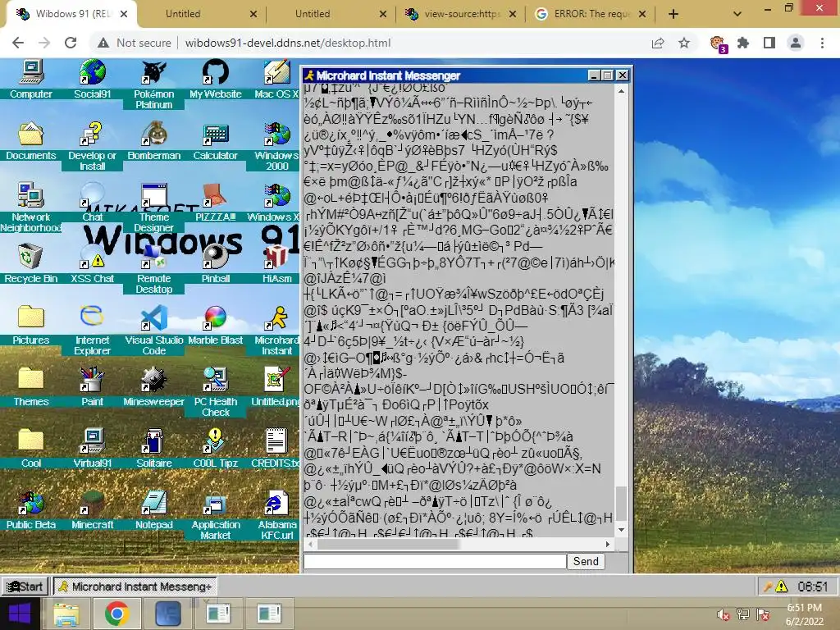Open Chrome three-dot menu

coord(822,43)
